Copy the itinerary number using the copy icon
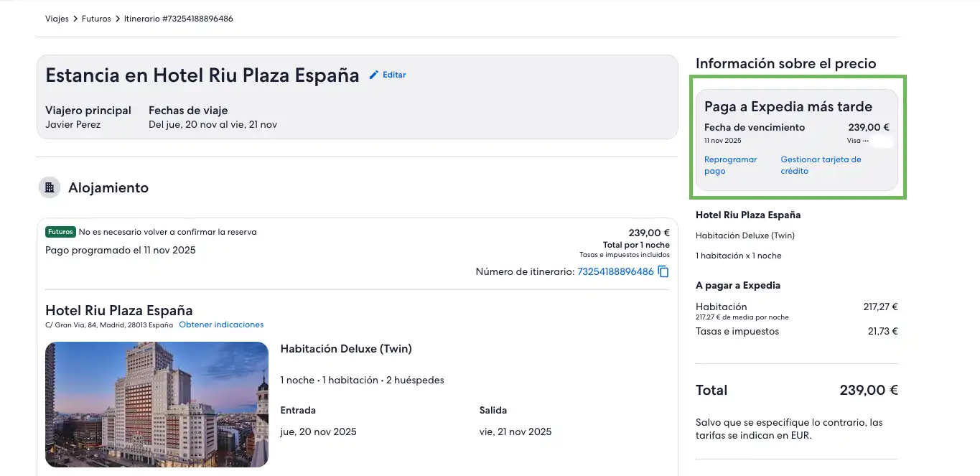980x476 pixels. [x=662, y=271]
